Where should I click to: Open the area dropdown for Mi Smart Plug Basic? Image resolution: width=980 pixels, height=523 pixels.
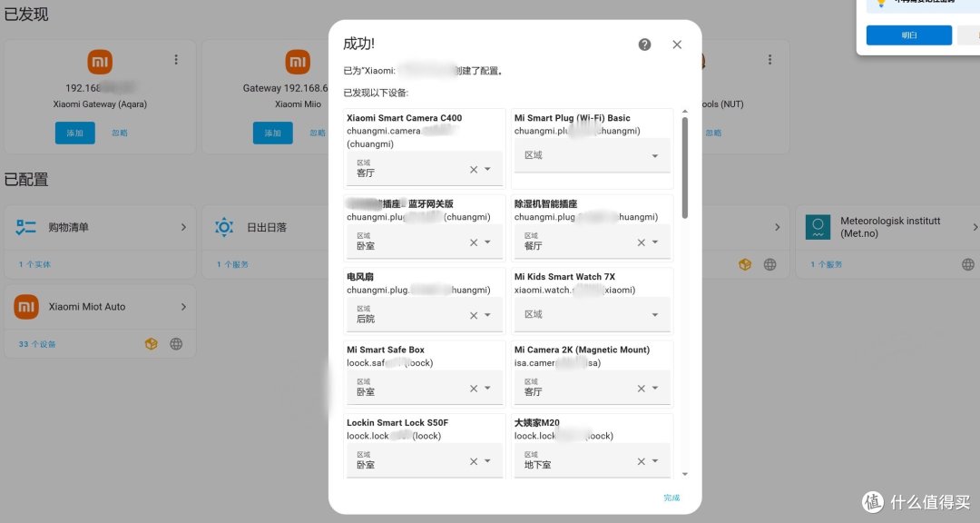click(x=655, y=156)
